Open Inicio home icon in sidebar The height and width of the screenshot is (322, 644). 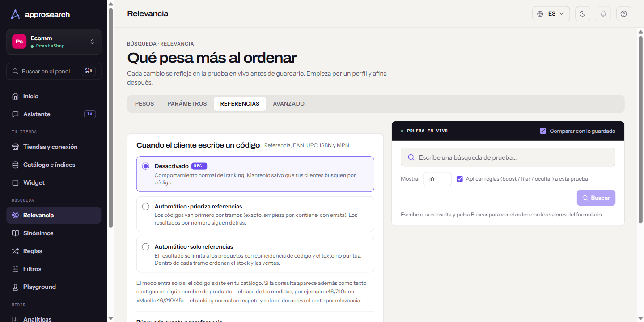coord(15,96)
